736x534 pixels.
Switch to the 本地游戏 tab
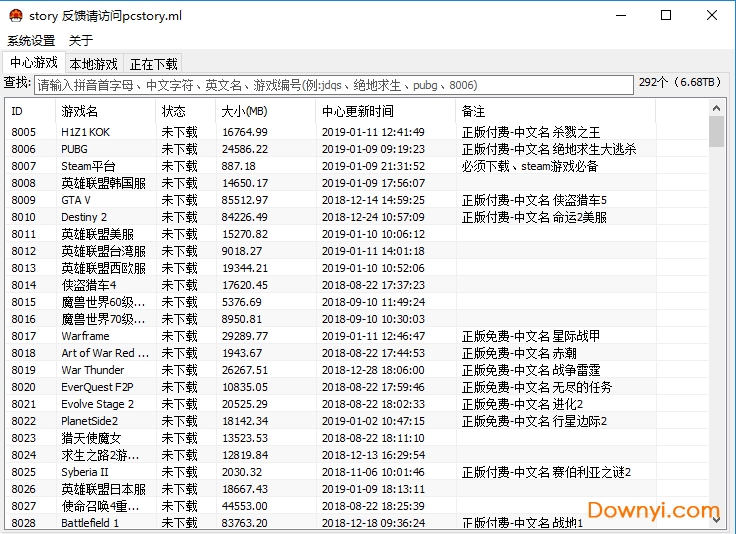coord(93,64)
